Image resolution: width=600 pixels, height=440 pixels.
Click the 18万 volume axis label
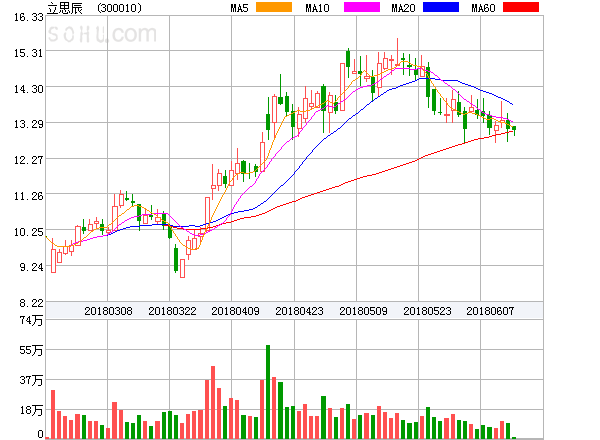tap(31, 410)
